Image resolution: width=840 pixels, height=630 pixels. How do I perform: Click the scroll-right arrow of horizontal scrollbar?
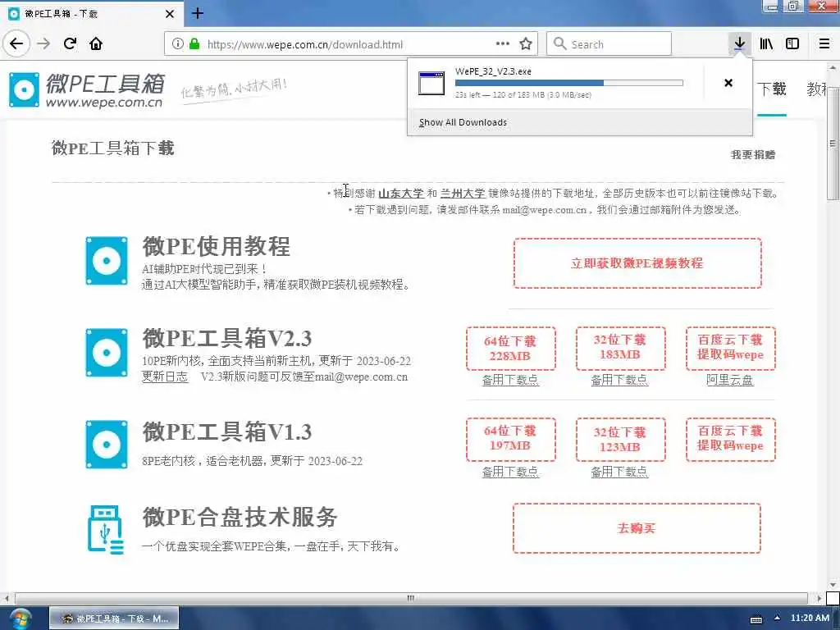819,598
